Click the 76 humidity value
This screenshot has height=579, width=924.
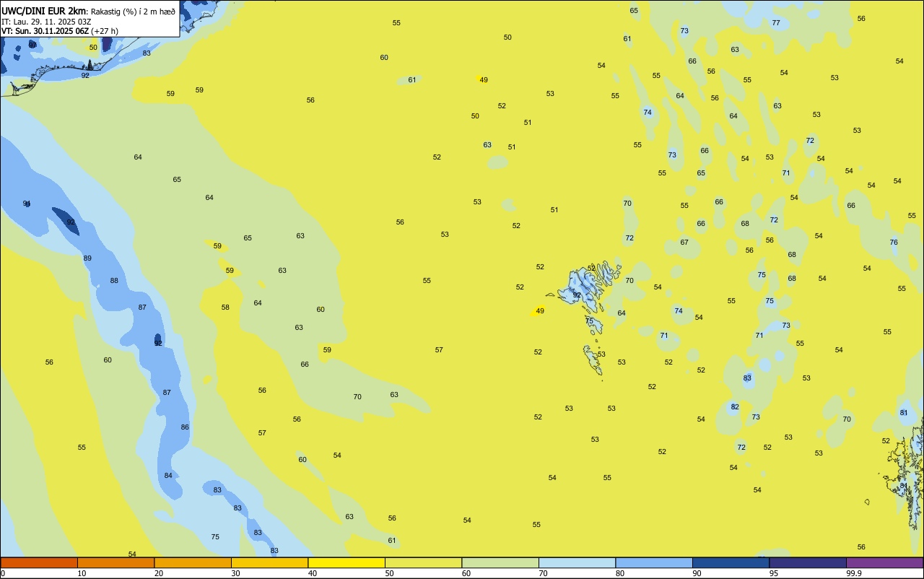(x=894, y=242)
